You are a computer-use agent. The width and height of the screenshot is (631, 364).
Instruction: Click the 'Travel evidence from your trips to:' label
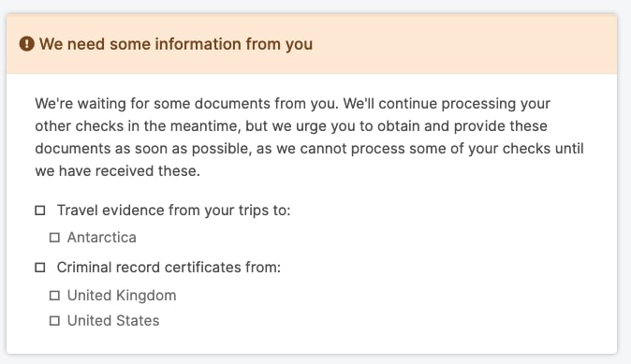coord(173,211)
